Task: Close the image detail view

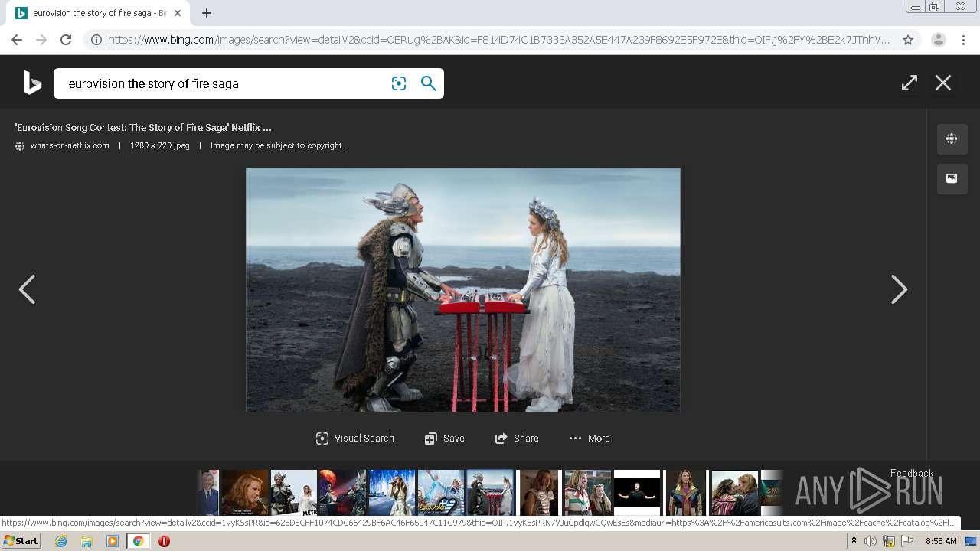Action: 943,83
